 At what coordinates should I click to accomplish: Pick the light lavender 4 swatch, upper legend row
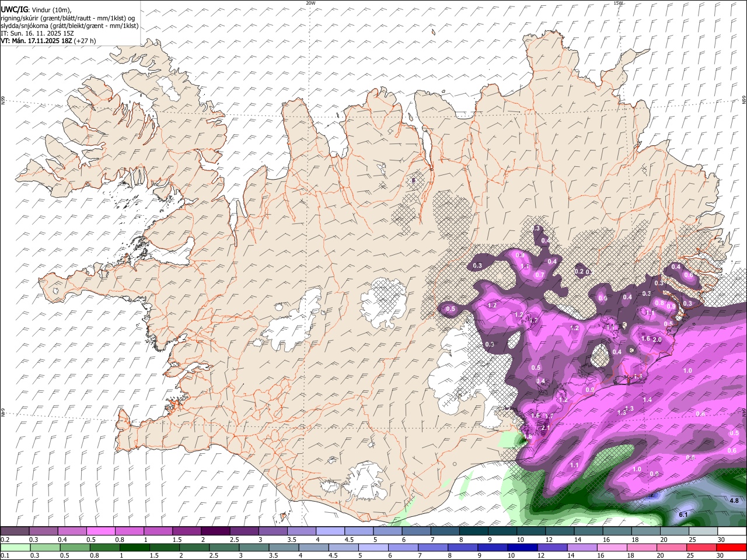pos(330,531)
